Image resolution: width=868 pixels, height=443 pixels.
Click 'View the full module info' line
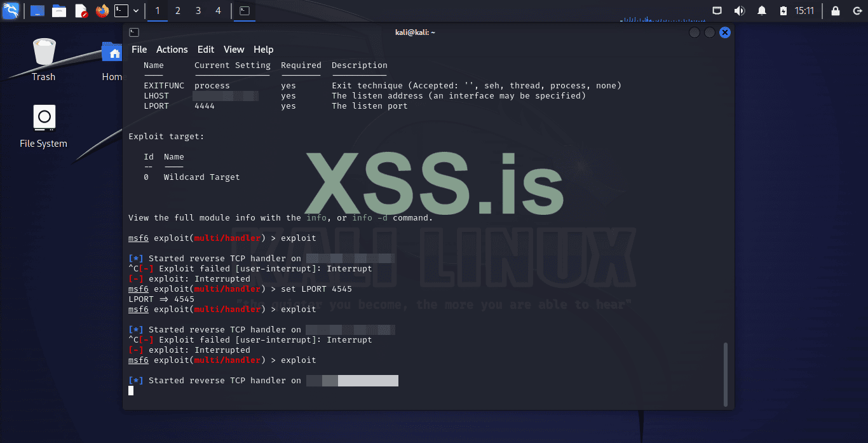(281, 217)
